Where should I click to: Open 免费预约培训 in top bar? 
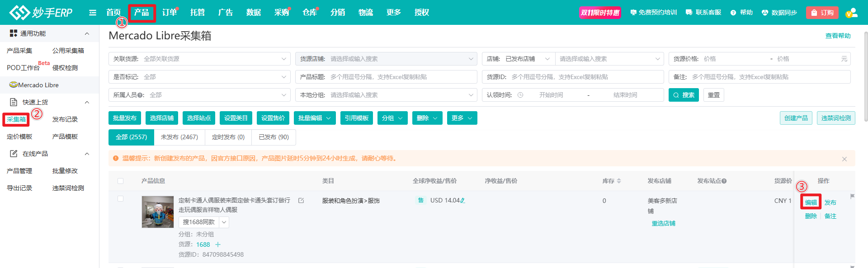653,13
